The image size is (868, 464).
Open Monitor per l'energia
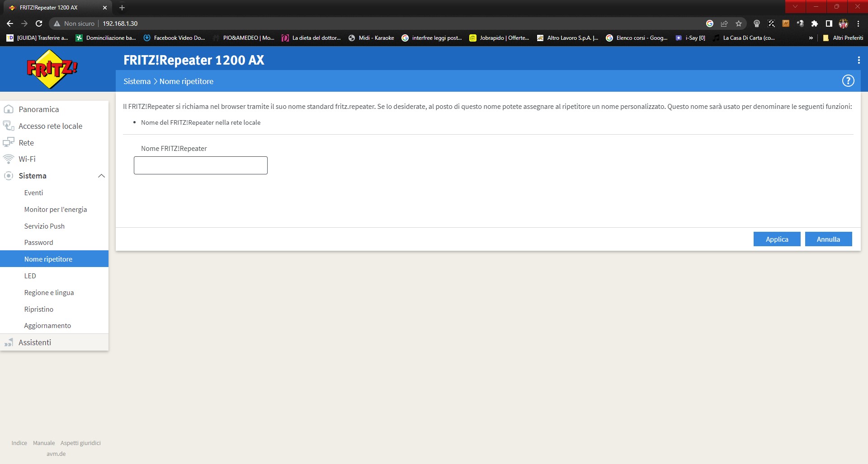tap(56, 209)
